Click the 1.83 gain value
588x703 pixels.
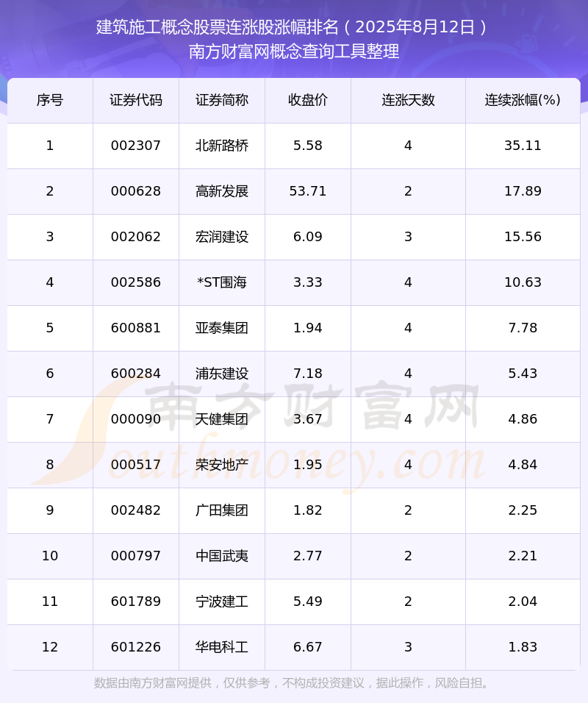[523, 647]
